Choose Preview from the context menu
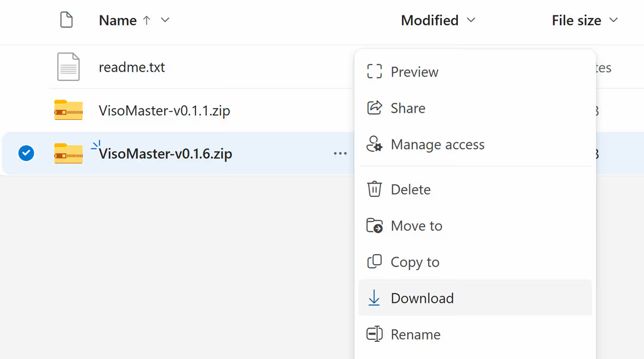This screenshot has width=644, height=359. (x=475, y=72)
